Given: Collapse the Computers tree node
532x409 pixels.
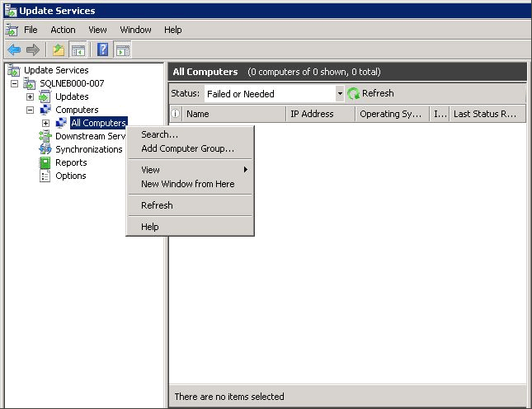Looking at the screenshot, I should coord(31,110).
